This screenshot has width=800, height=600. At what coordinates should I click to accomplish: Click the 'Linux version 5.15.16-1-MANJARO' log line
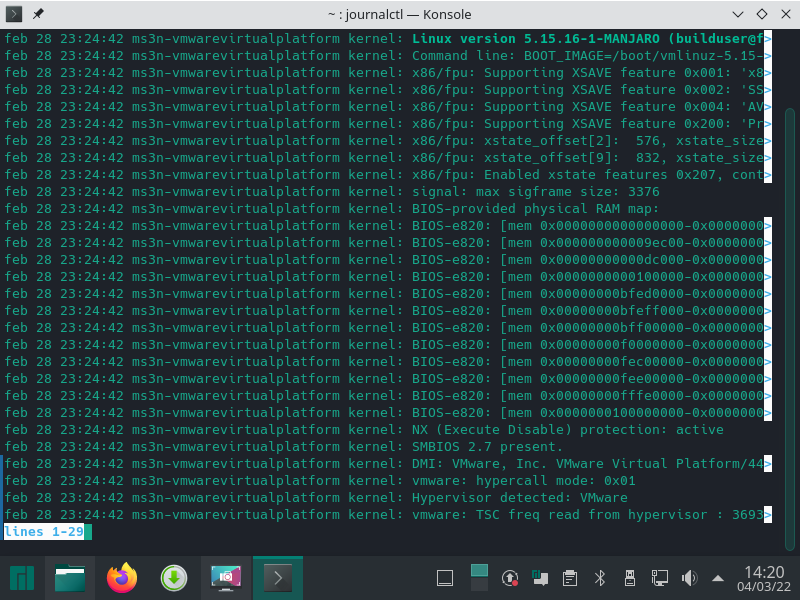388,39
